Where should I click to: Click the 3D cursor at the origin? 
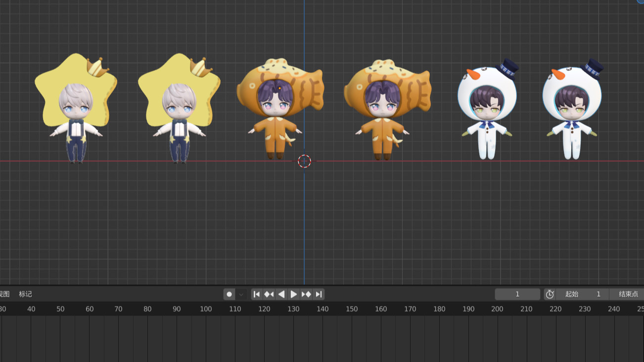(305, 161)
